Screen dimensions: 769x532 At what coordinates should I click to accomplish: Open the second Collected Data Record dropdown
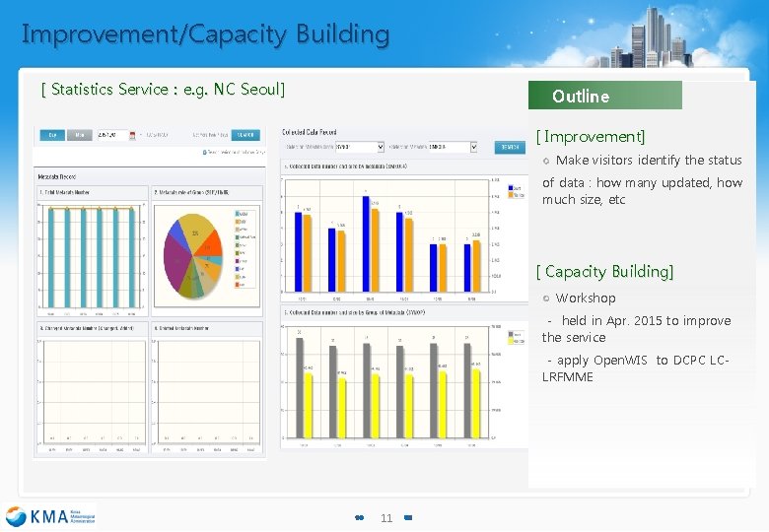pyautogui.click(x=453, y=147)
